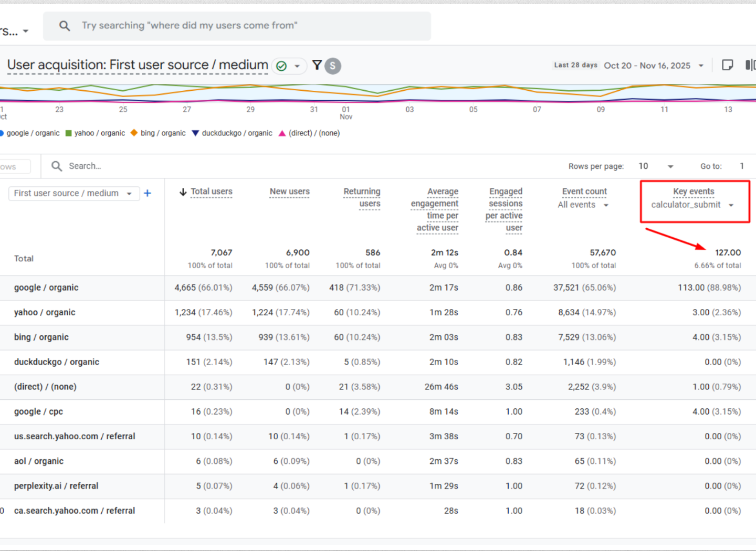Click the filter funnel icon
This screenshot has height=551, width=756.
(317, 65)
